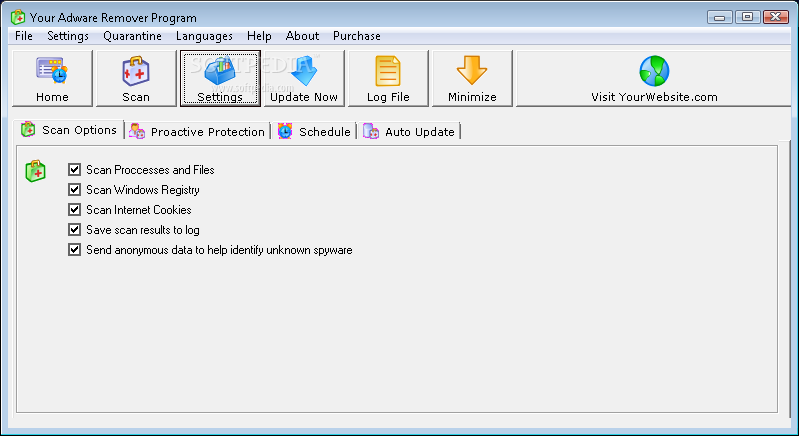Switch to the Schedule tab

pos(314,131)
